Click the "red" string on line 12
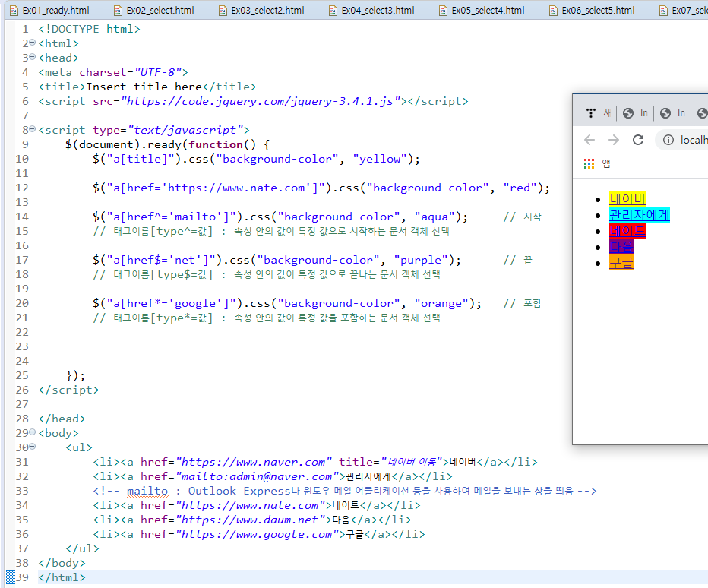708x588 pixels. (520, 188)
